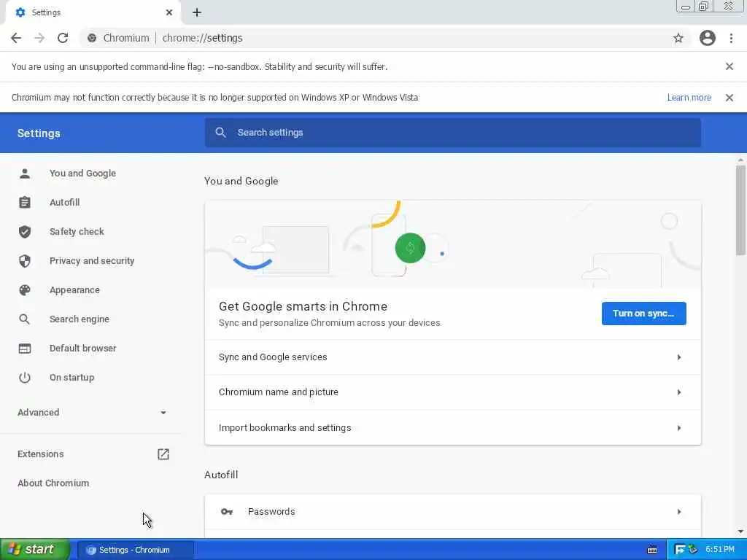Dismiss the Windows XP unsupported warning
Screen dimensions: 747x560
pyautogui.click(x=729, y=98)
